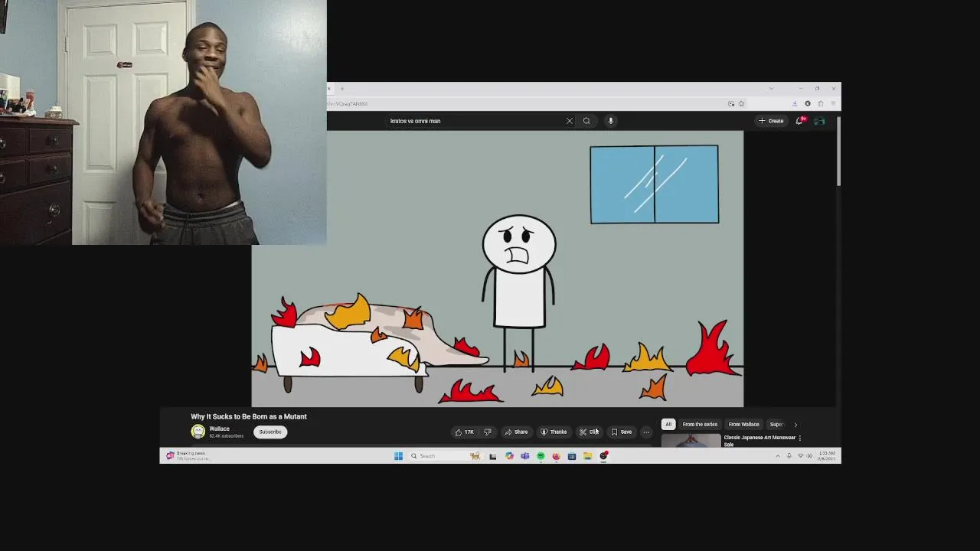Select the From Wallace chip

(x=743, y=424)
